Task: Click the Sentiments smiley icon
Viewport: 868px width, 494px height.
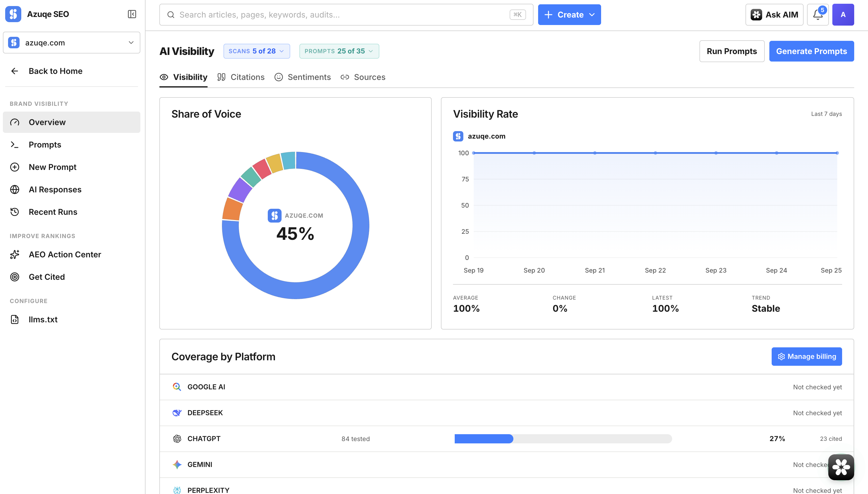Action: click(x=279, y=77)
